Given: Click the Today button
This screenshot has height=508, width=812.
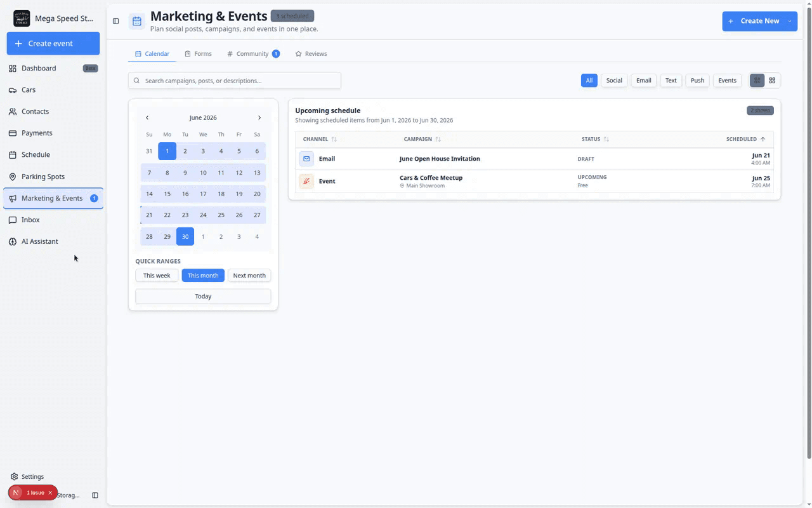Looking at the screenshot, I should coord(203,297).
